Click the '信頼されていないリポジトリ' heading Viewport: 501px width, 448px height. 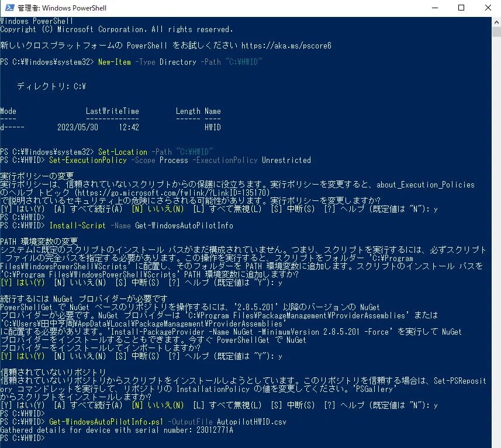(x=53, y=372)
